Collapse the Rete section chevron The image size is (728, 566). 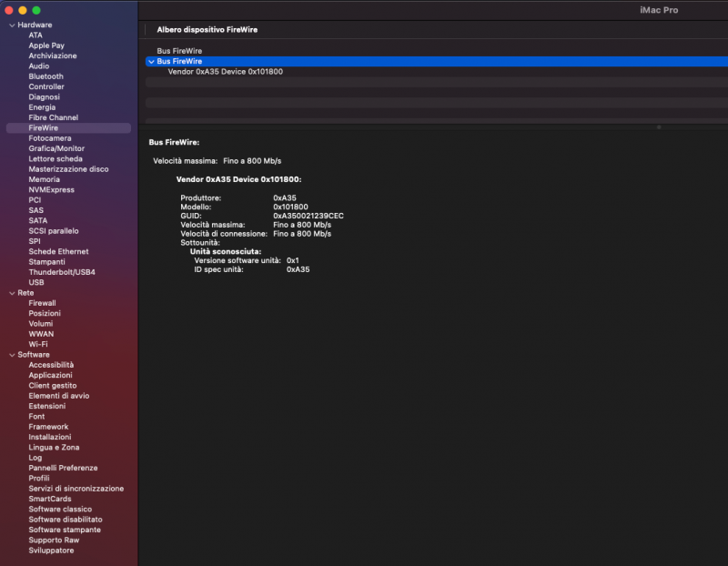12,293
